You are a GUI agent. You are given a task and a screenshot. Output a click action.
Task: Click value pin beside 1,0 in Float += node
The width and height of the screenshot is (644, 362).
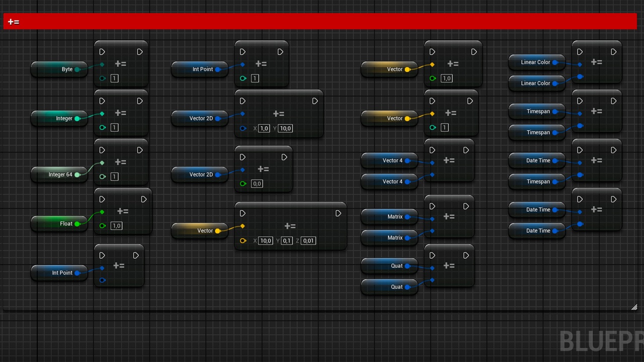(103, 226)
